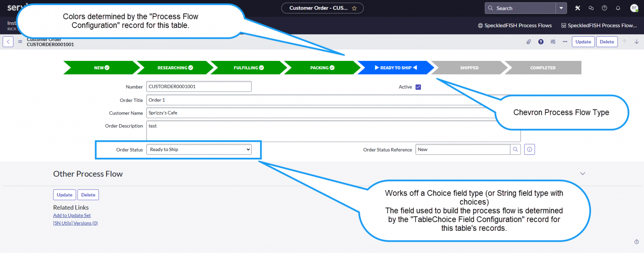Open the RF user avatar menu
This screenshot has height=253, width=644.
(x=634, y=8)
